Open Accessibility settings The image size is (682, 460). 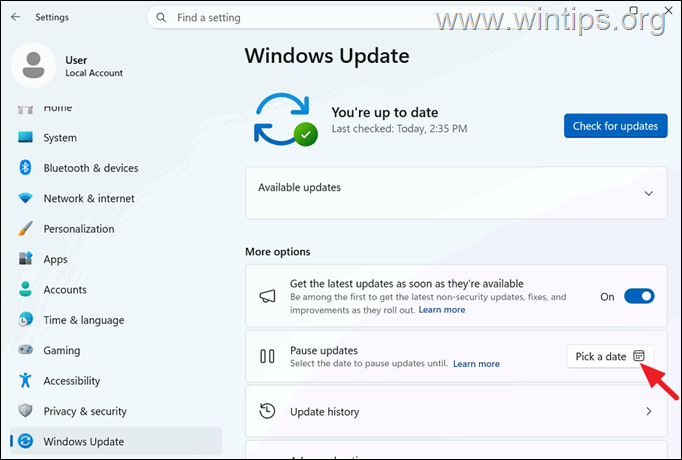[116, 380]
